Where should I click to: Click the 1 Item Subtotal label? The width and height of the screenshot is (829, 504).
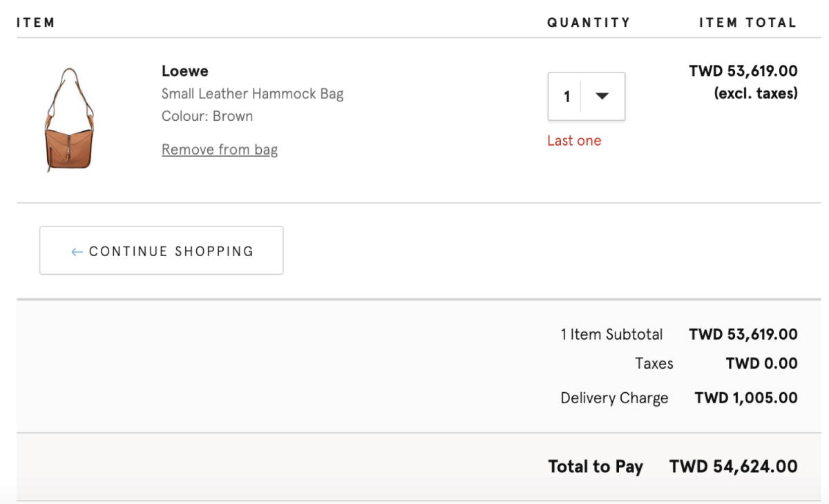611,335
